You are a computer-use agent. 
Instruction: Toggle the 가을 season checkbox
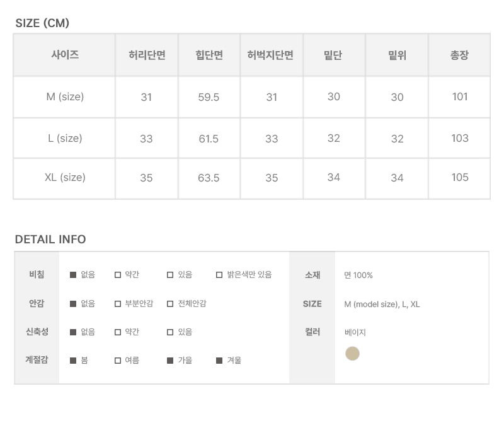pyautogui.click(x=170, y=361)
